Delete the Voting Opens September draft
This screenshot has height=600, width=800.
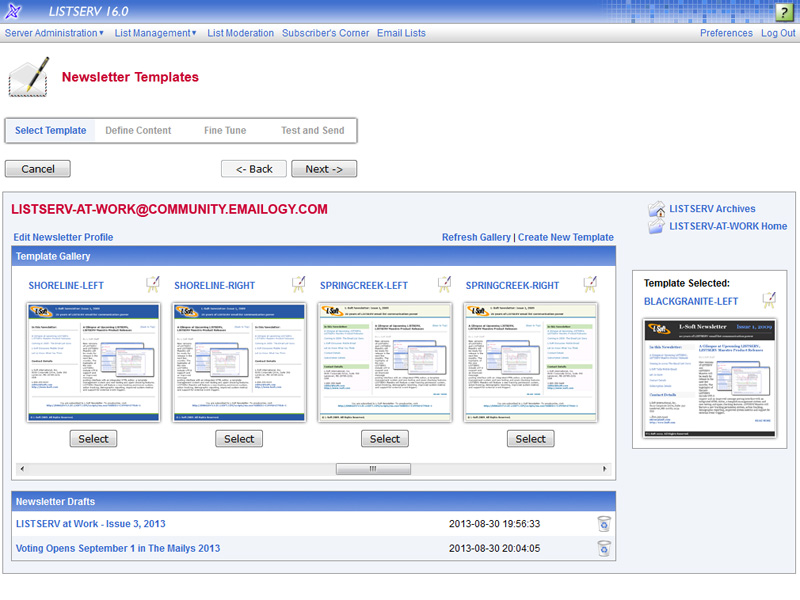tap(604, 548)
